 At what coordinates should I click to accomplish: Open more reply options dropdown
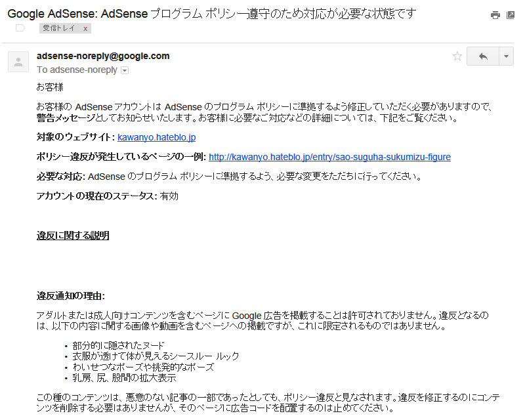pyautogui.click(x=506, y=56)
